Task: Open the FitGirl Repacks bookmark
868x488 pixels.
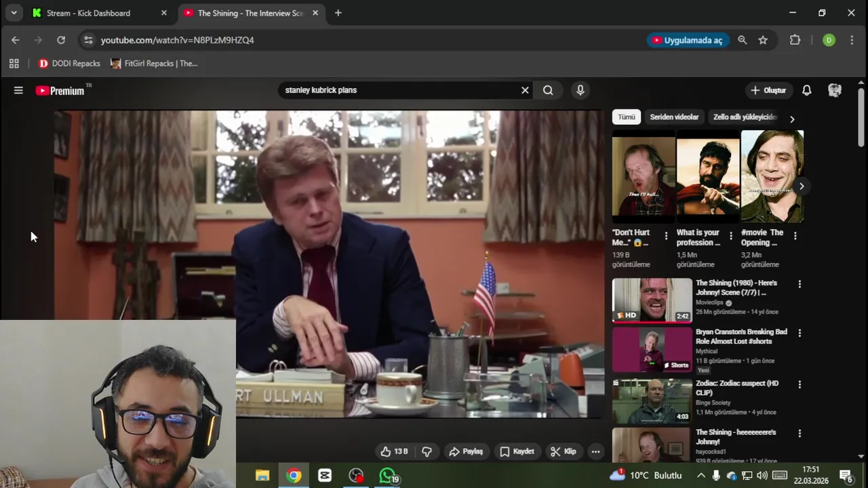Action: pos(154,64)
